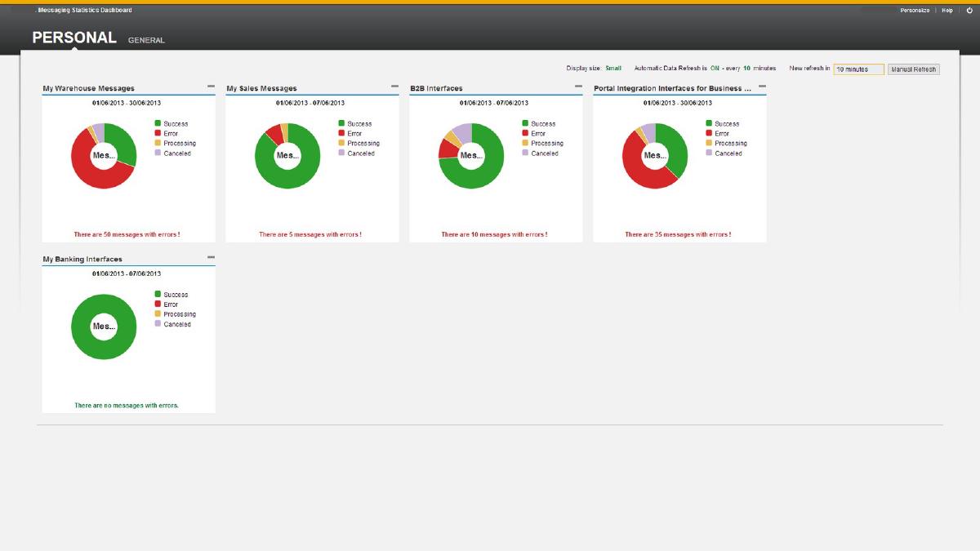Change the Display size Small setting
This screenshot has height=551, width=980.
[613, 69]
